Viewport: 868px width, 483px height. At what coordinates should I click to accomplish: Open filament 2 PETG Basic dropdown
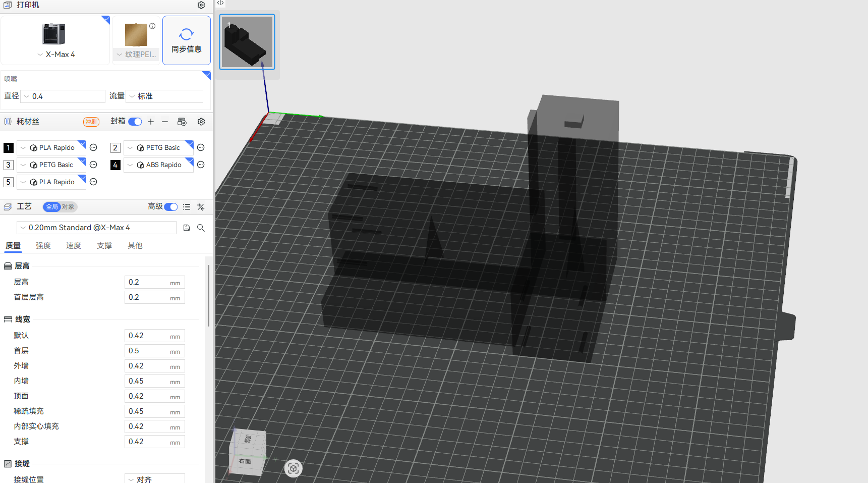click(x=158, y=148)
